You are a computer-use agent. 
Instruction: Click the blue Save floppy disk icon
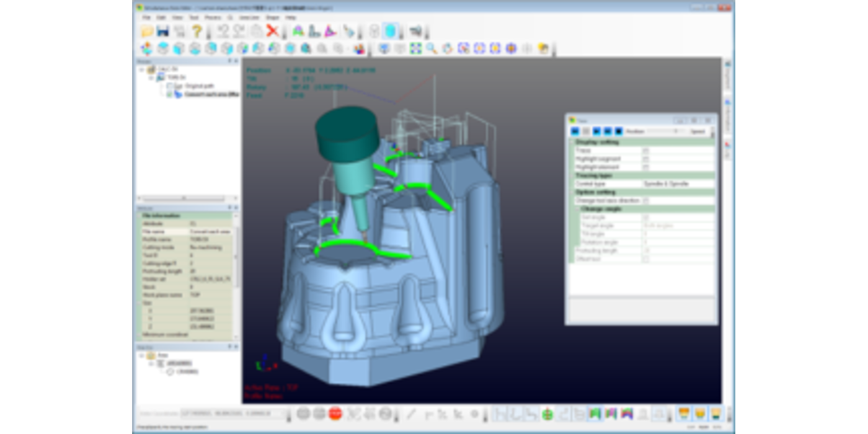pos(163,31)
